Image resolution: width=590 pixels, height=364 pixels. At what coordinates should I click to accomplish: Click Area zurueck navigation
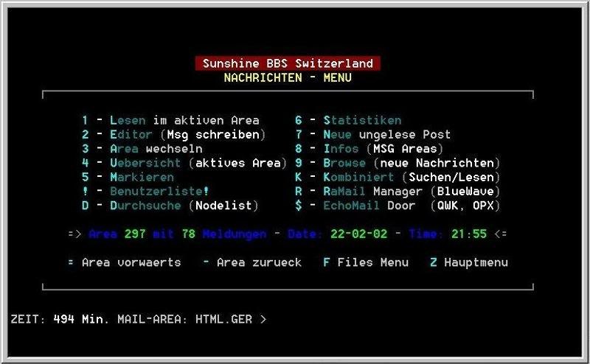pyautogui.click(x=251, y=262)
